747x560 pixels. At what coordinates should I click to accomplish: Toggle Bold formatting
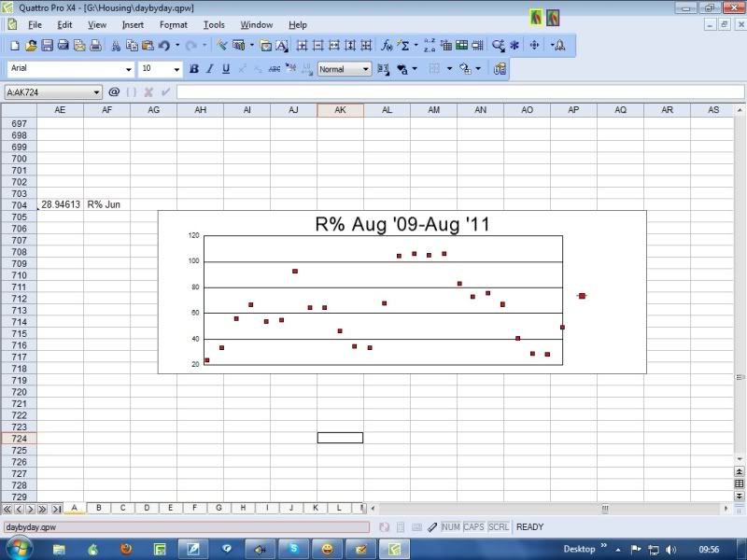194,69
